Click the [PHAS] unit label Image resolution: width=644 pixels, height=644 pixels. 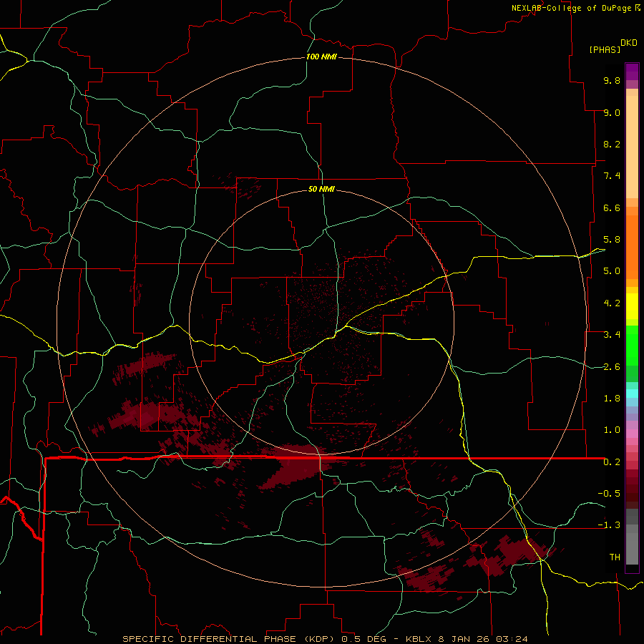tap(605, 49)
